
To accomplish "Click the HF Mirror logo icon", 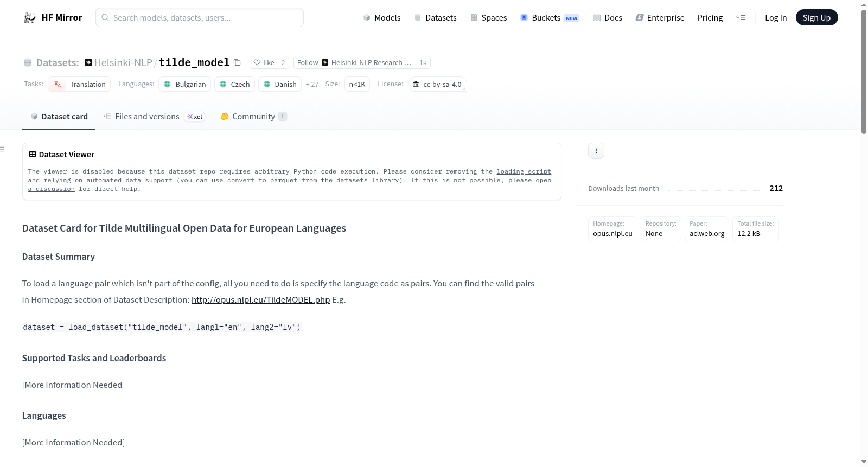I will pyautogui.click(x=29, y=18).
